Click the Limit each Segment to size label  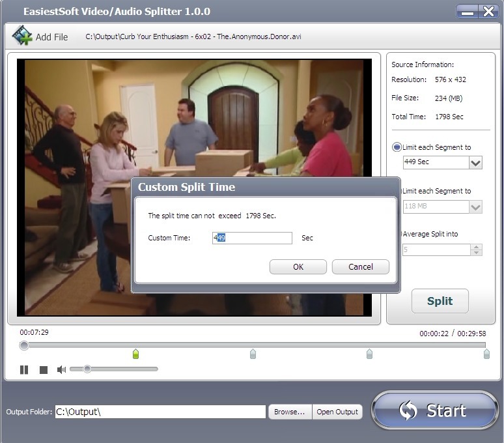436,191
